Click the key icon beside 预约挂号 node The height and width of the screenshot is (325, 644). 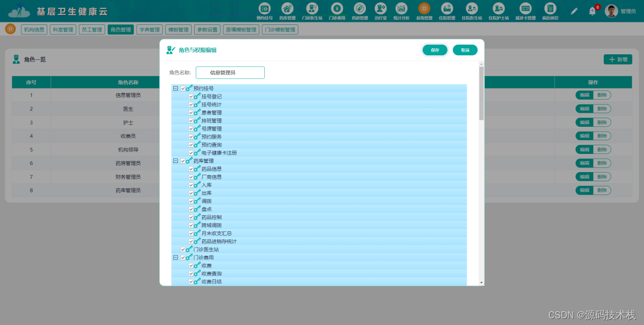coord(189,88)
